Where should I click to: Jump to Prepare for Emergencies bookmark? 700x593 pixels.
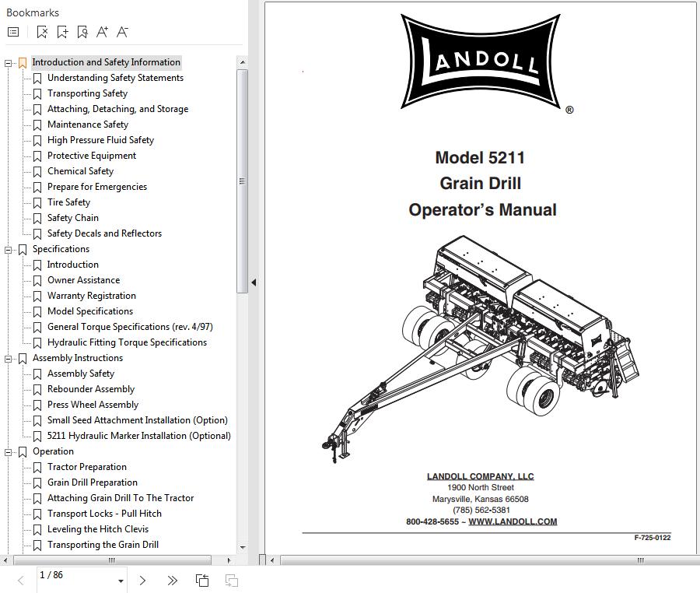(x=97, y=187)
